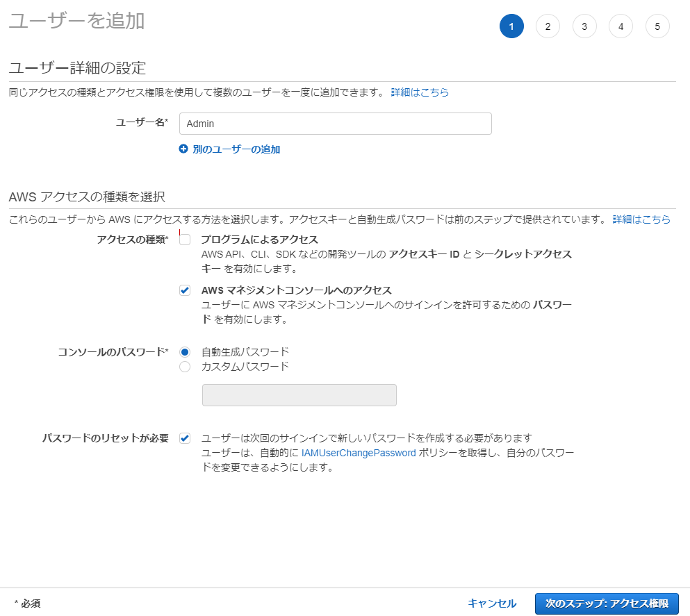690x616 pixels.
Task: Open IAMUserChangePassword policy link
Action: (359, 453)
